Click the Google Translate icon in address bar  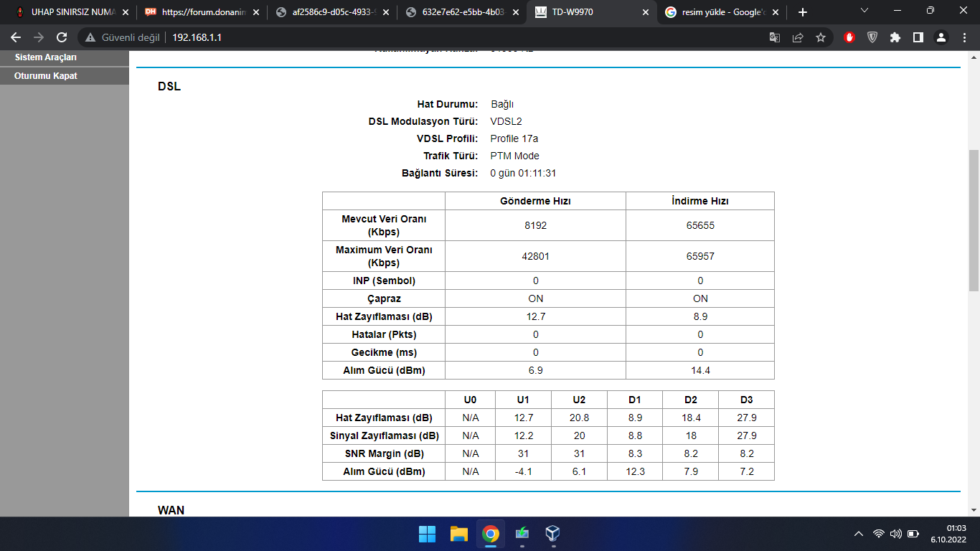point(775,37)
